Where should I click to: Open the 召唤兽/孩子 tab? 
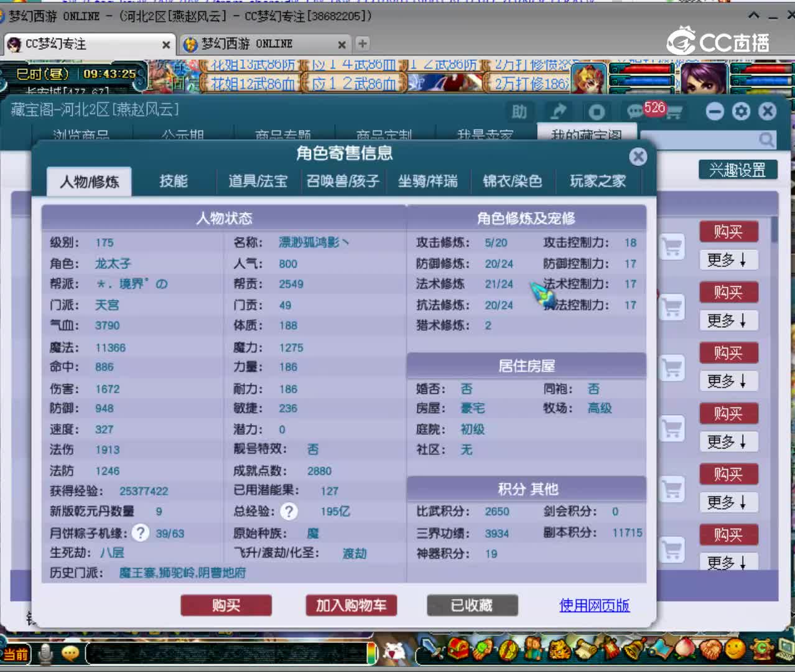(x=343, y=181)
